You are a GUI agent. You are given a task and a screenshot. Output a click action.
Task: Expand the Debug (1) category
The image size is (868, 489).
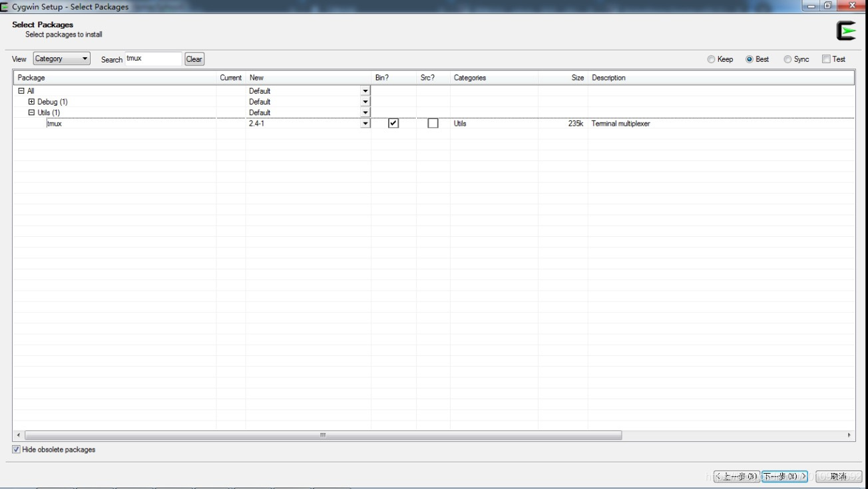click(31, 101)
